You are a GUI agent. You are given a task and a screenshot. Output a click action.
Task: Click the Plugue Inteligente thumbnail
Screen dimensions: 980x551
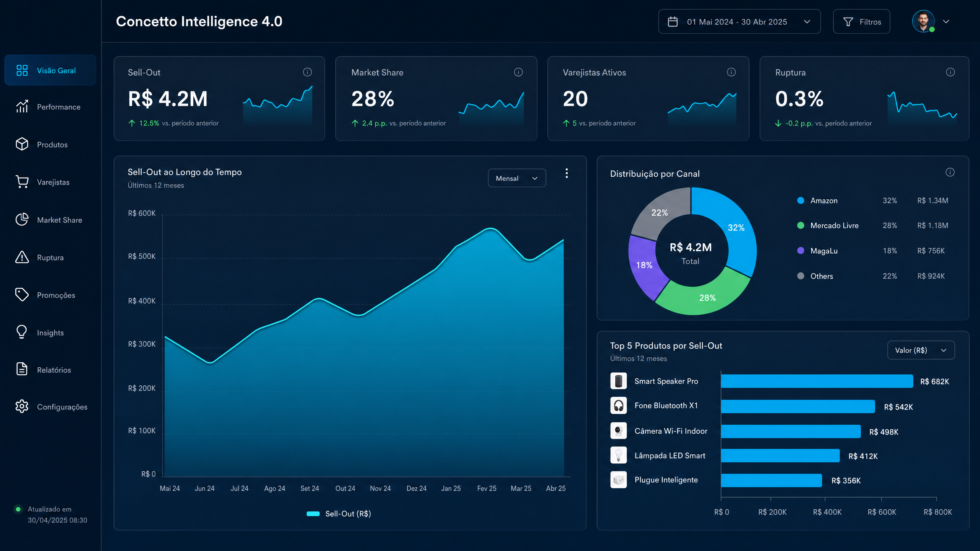[x=618, y=480]
